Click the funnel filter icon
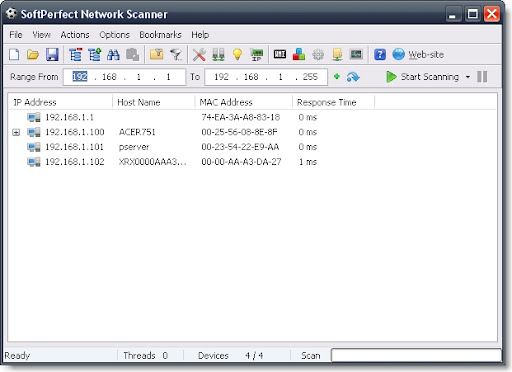The width and height of the screenshot is (512, 372). click(176, 54)
